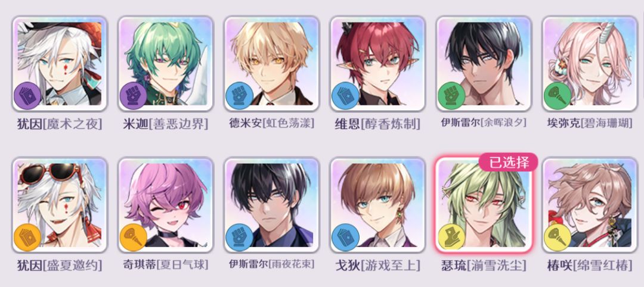This screenshot has height=287, width=644.
Task: Select the 伊斯雷尔[雨夜花束] character card
Action: pyautogui.click(x=272, y=205)
